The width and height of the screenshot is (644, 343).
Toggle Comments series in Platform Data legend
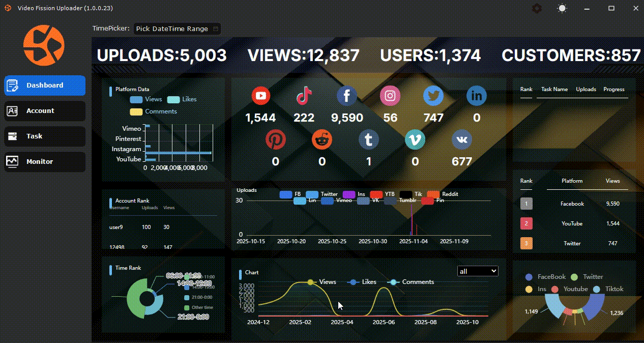point(154,111)
